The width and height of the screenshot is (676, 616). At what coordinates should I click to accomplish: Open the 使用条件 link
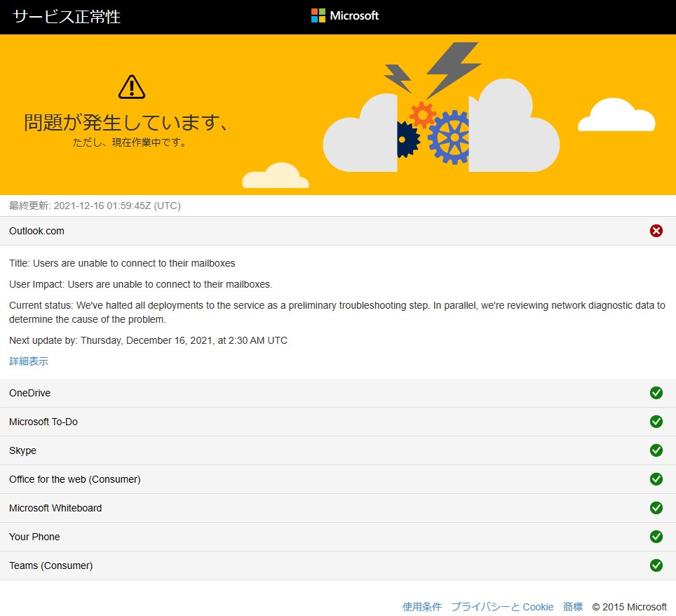[x=421, y=606]
